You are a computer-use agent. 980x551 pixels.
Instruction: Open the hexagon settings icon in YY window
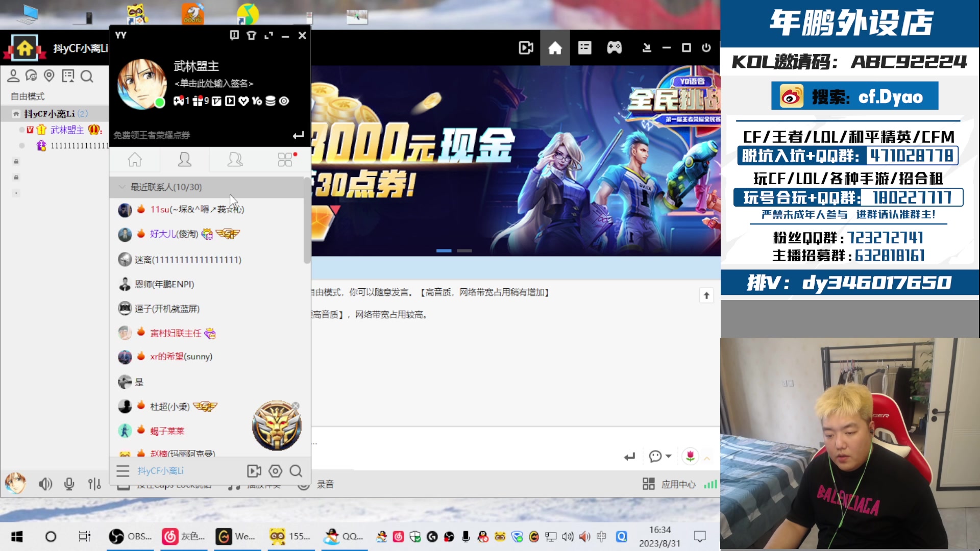[x=275, y=471]
